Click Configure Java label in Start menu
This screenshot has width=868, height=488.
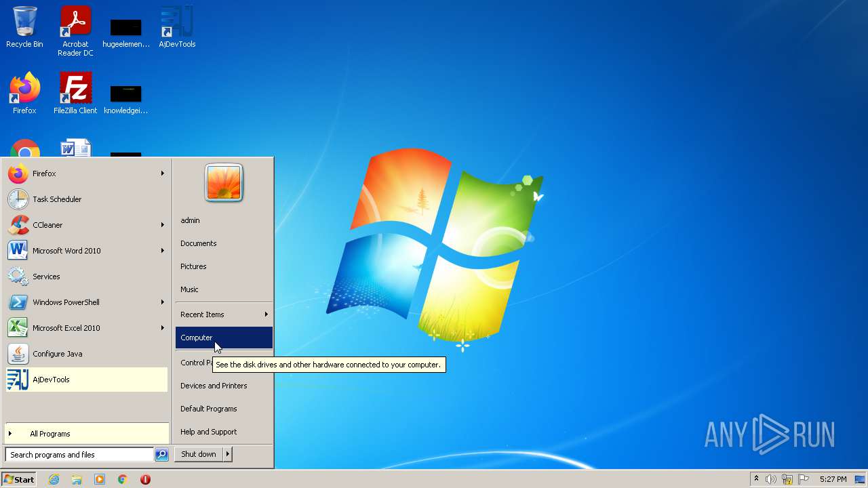click(58, 354)
